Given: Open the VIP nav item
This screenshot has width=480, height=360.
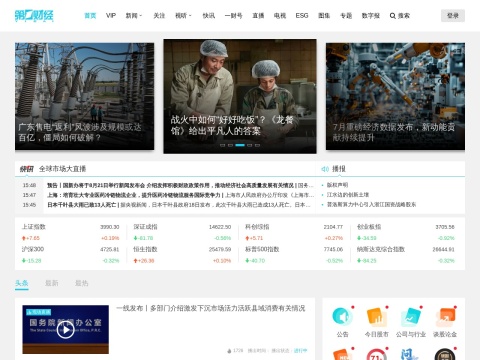Looking at the screenshot, I should (x=111, y=16).
